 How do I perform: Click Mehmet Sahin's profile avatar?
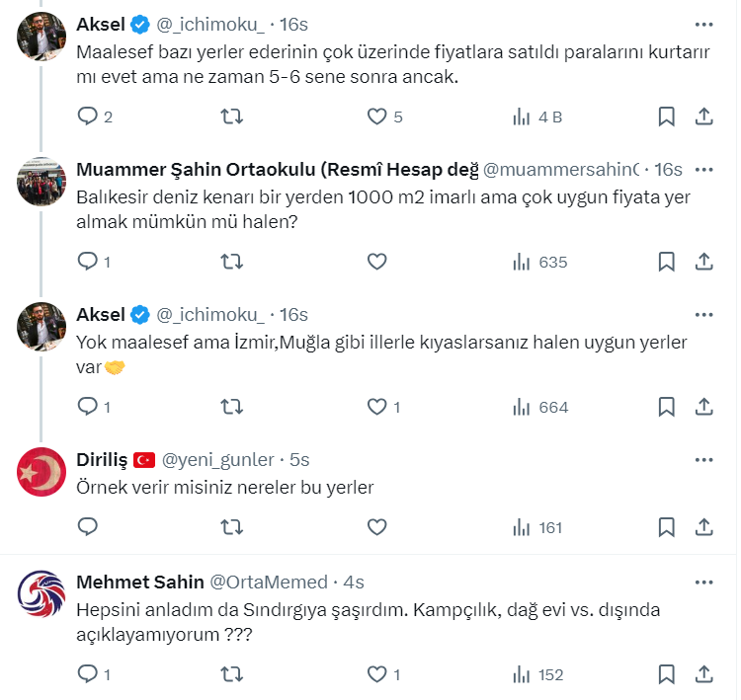[41, 594]
